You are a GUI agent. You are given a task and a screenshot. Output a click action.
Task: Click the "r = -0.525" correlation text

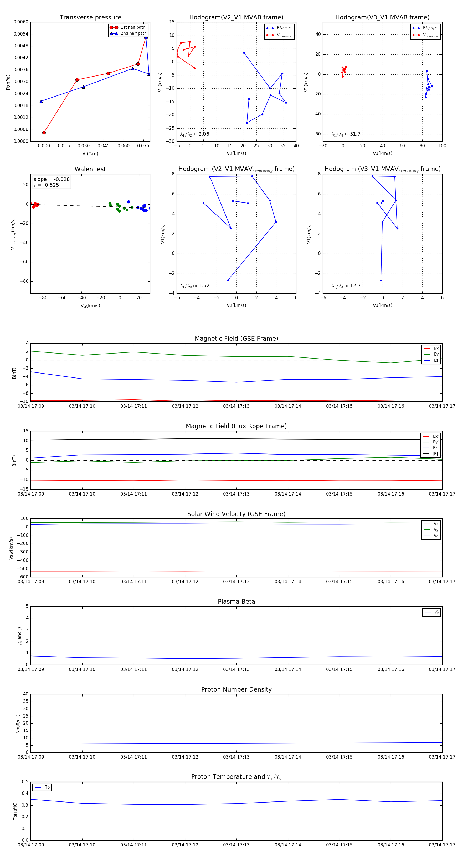(x=47, y=185)
